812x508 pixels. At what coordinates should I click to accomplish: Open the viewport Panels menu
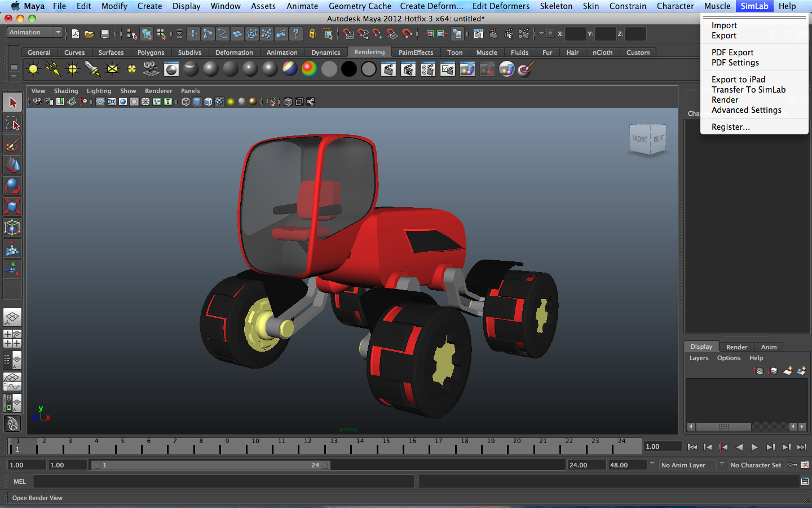tap(190, 91)
